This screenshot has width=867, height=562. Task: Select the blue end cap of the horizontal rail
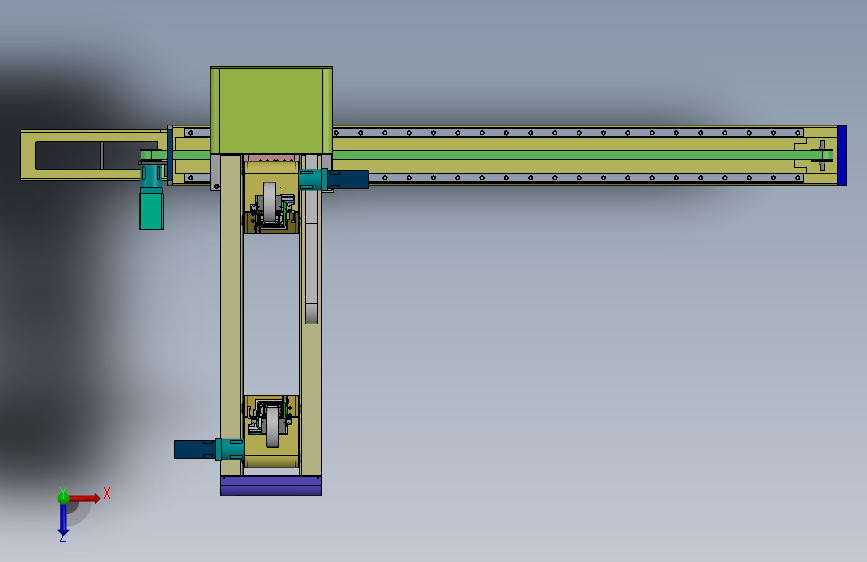pos(842,155)
